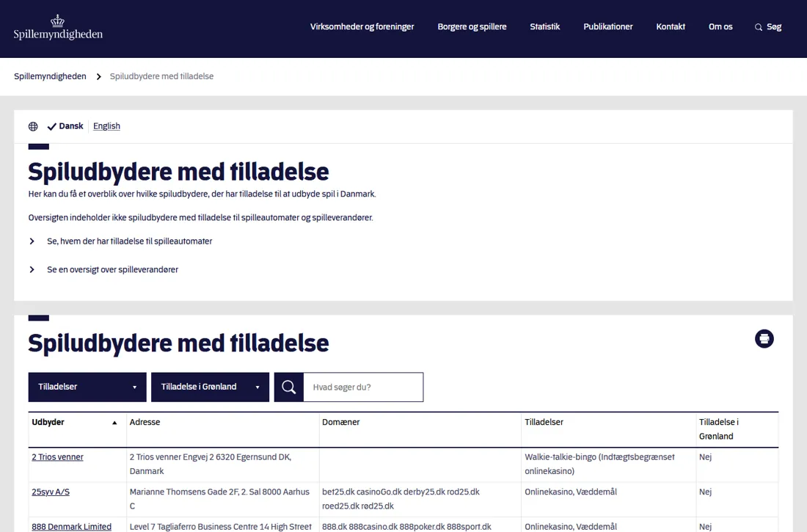Screen dimensions: 807x532
Task: Open the 25syv A/S provider link
Action: pyautogui.click(x=51, y=492)
